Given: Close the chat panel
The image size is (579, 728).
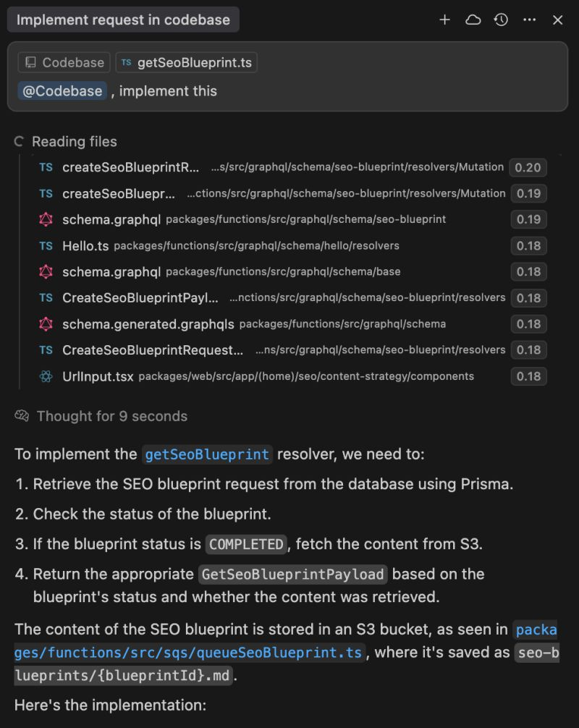Looking at the screenshot, I should (x=557, y=20).
